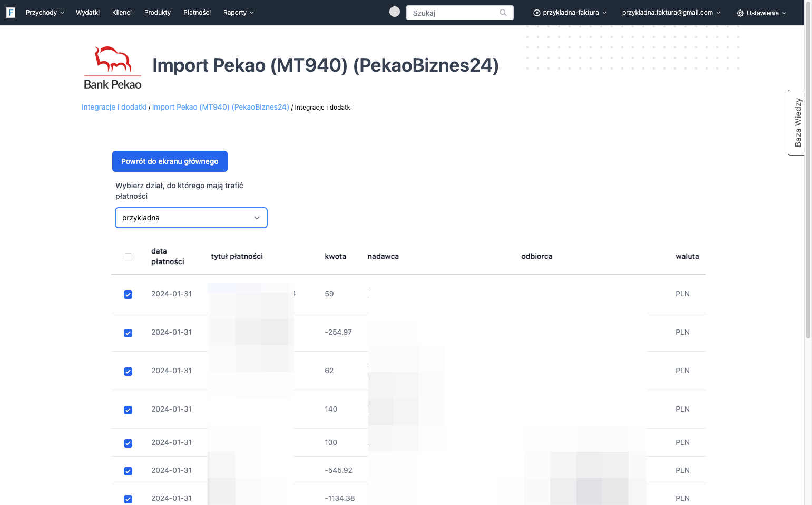Viewport: 812px width, 505px height.
Task: Open the department select showing 'przykladna'
Action: tap(191, 218)
